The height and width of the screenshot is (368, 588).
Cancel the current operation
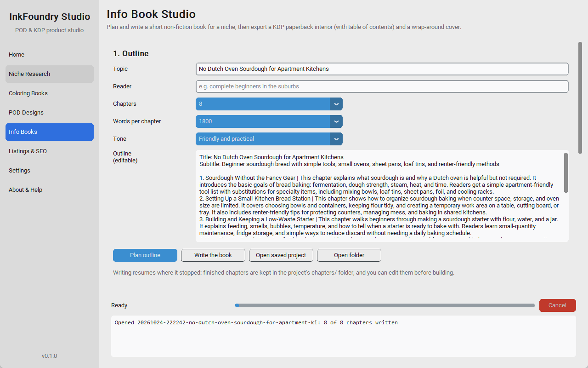tap(557, 305)
